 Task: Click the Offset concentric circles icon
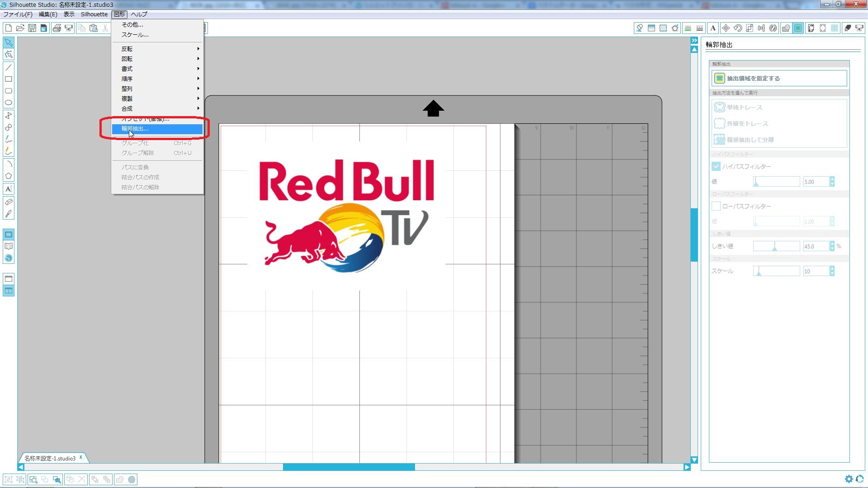coord(132,479)
